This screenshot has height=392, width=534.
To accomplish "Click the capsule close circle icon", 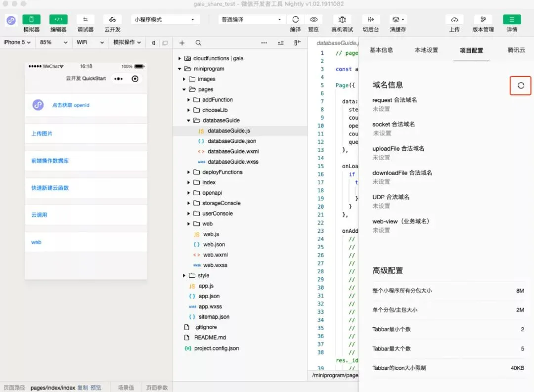I will 135,79.
